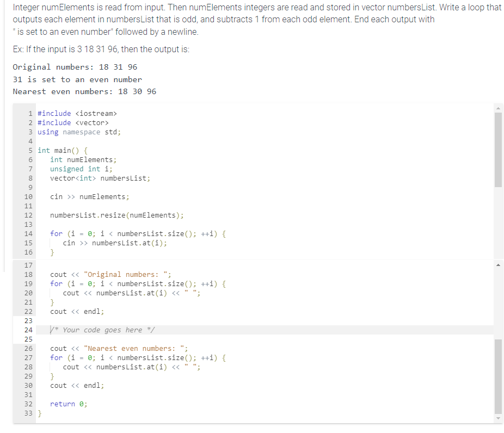Screen dimensions: 504x433
Task: Click the closing brace on line 33
Action: tap(39, 413)
